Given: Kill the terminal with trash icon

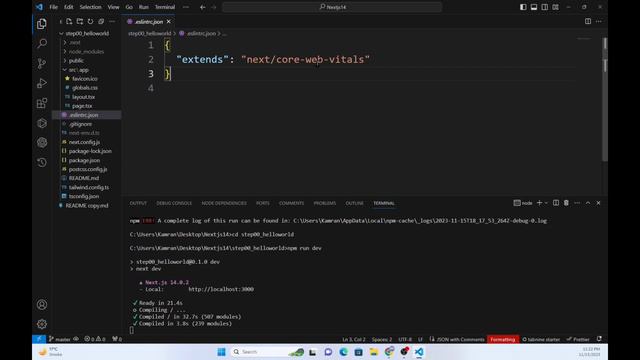Looking at the screenshot, I should [x=566, y=203].
